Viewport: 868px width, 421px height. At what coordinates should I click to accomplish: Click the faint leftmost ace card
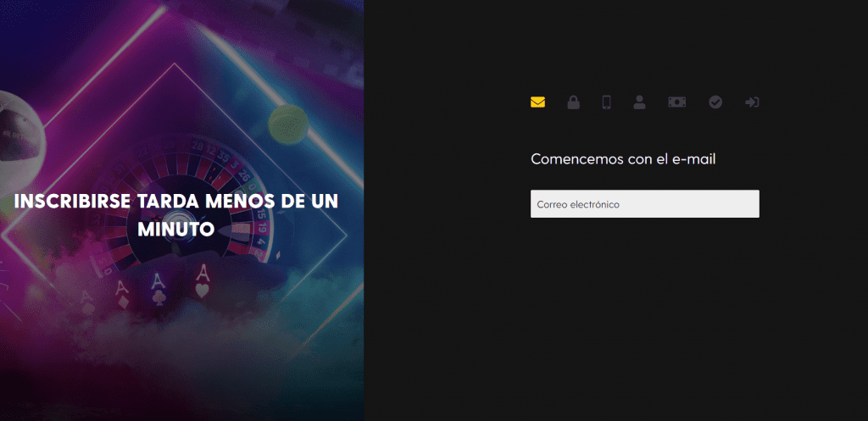click(x=87, y=298)
